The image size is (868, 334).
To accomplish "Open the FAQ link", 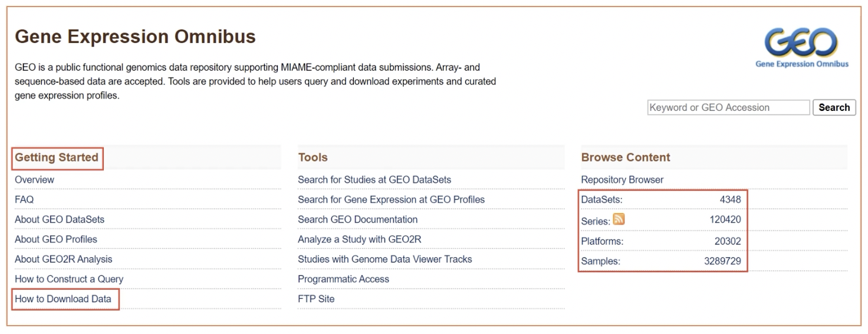I will pos(24,199).
